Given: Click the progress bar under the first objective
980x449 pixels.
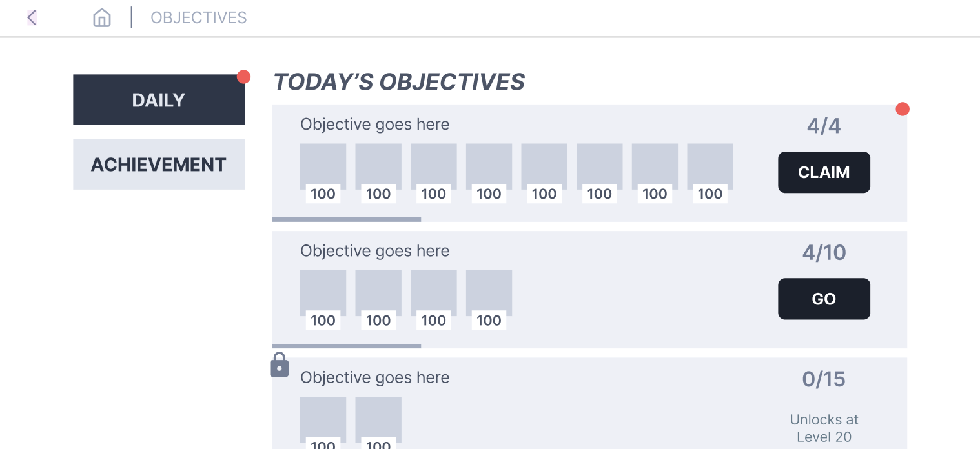Looking at the screenshot, I should coord(347,219).
